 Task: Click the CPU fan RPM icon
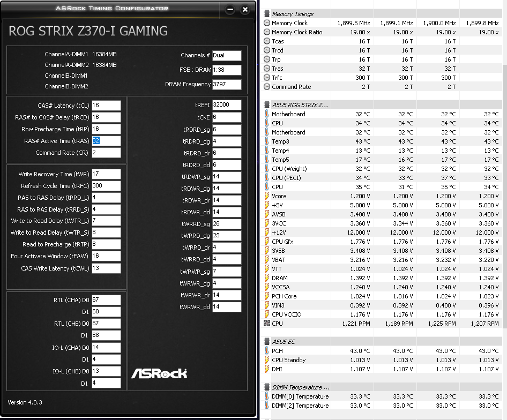(x=267, y=324)
